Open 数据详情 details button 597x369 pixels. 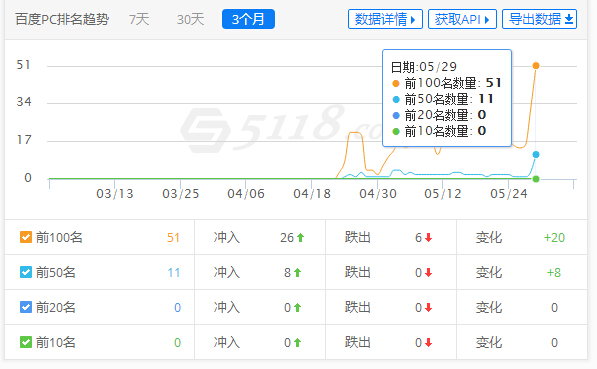click(385, 19)
